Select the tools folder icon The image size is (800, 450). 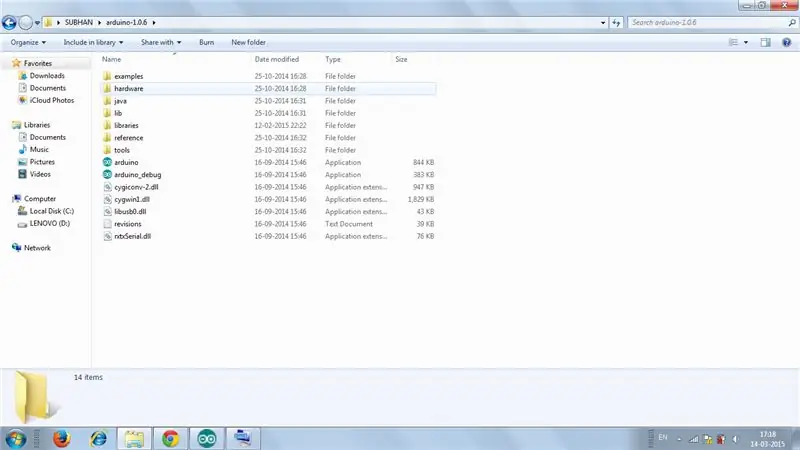click(x=107, y=150)
